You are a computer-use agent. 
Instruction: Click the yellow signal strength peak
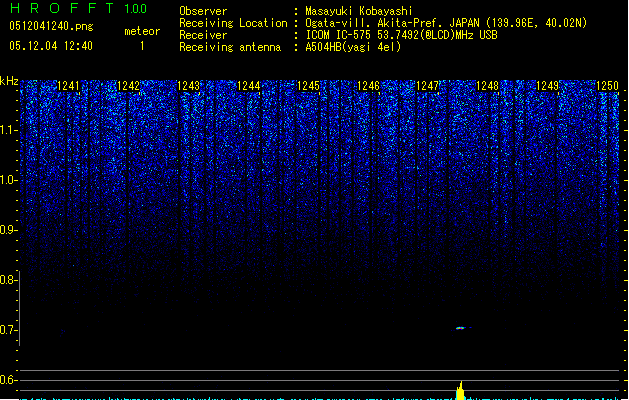click(x=461, y=390)
